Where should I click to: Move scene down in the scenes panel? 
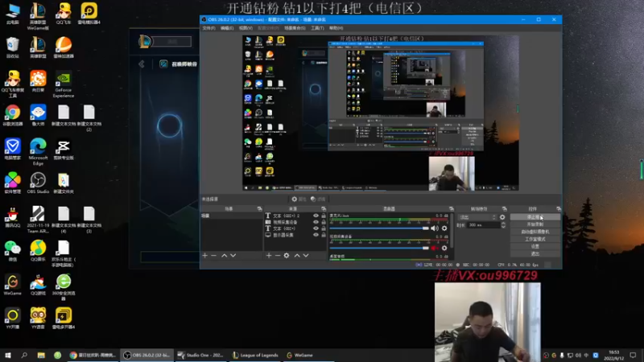tap(233, 255)
